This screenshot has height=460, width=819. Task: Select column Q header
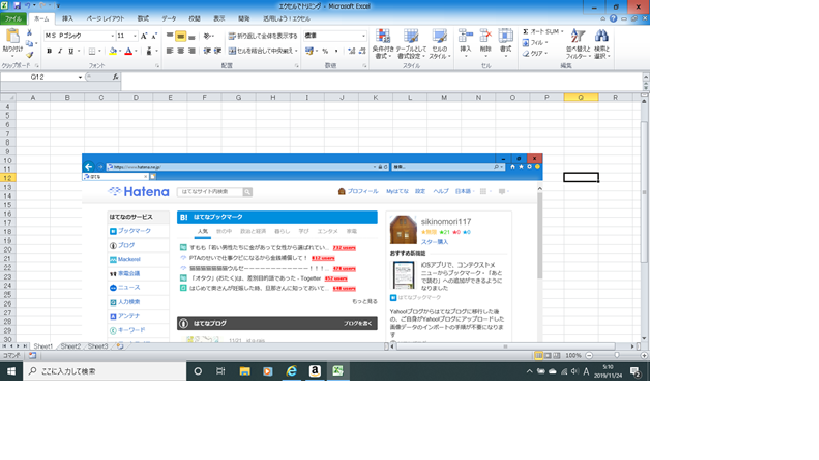[581, 97]
